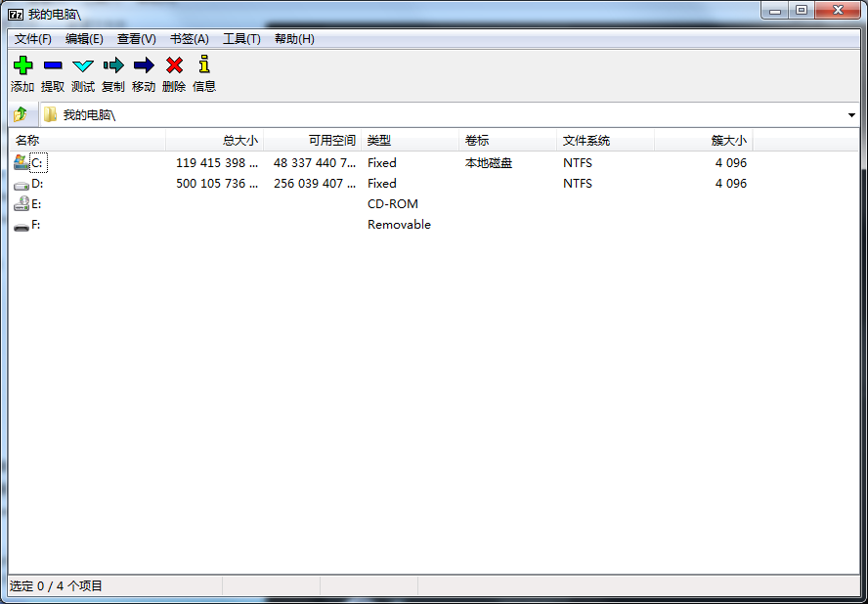Click the Test (测试) checkmark icon
Viewport: 868px width, 604px height.
click(83, 66)
